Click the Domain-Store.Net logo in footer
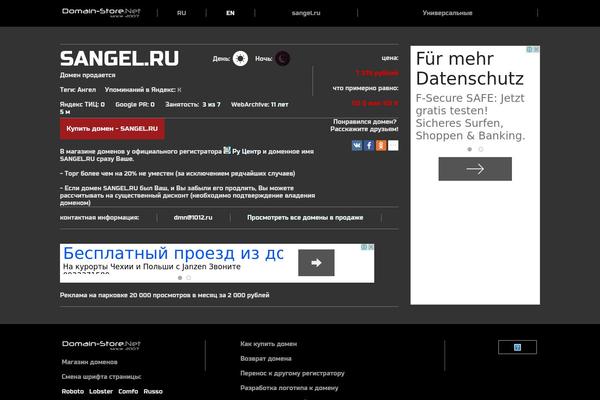 point(101,345)
